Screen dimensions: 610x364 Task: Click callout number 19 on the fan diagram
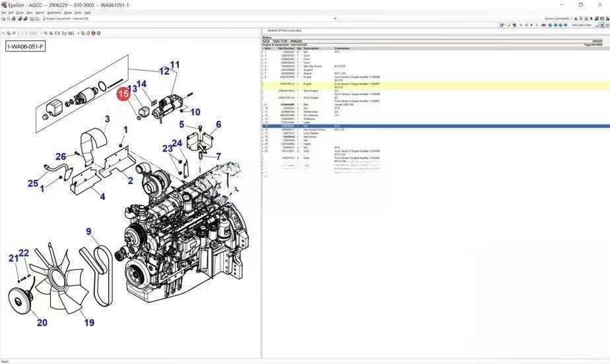(89, 322)
